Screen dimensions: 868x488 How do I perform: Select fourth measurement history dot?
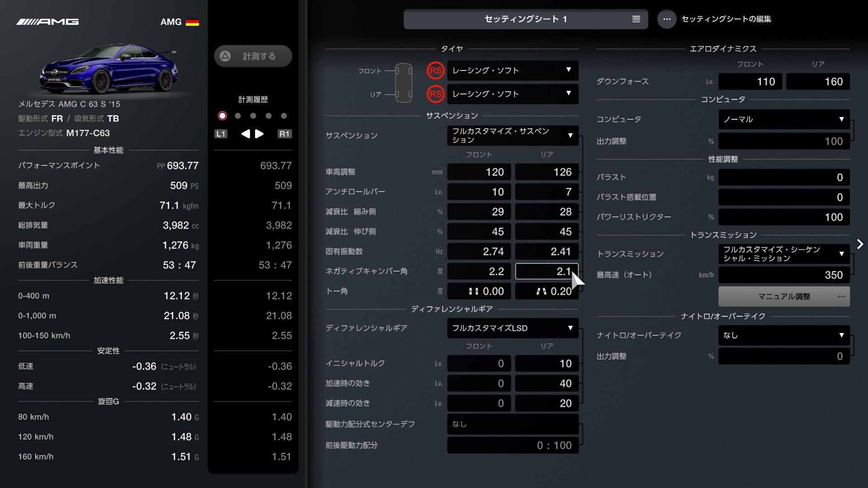click(x=269, y=116)
